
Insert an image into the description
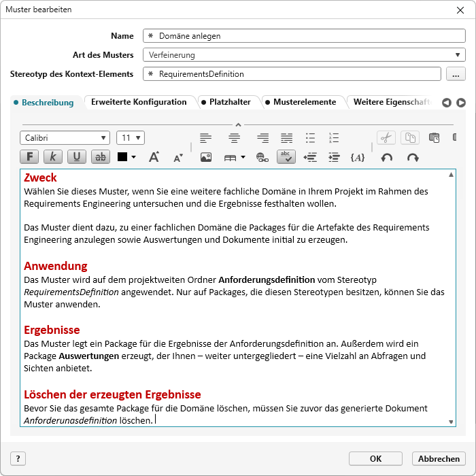click(206, 157)
